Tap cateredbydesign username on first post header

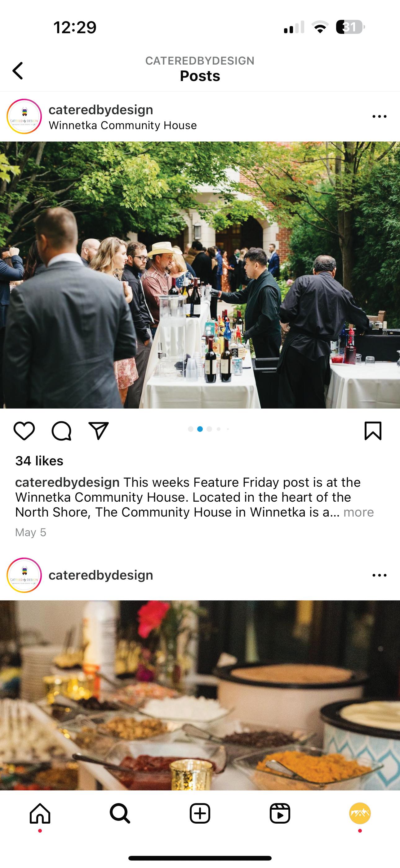click(x=101, y=110)
